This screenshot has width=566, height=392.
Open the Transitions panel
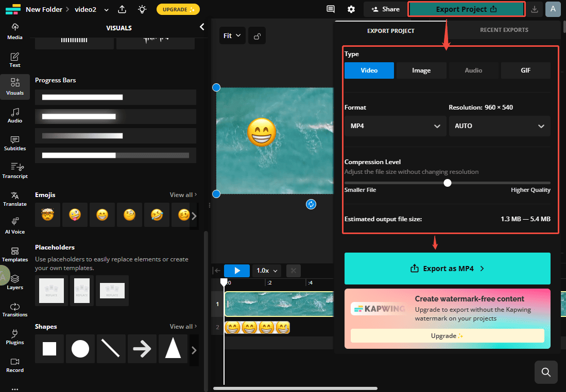click(x=15, y=309)
